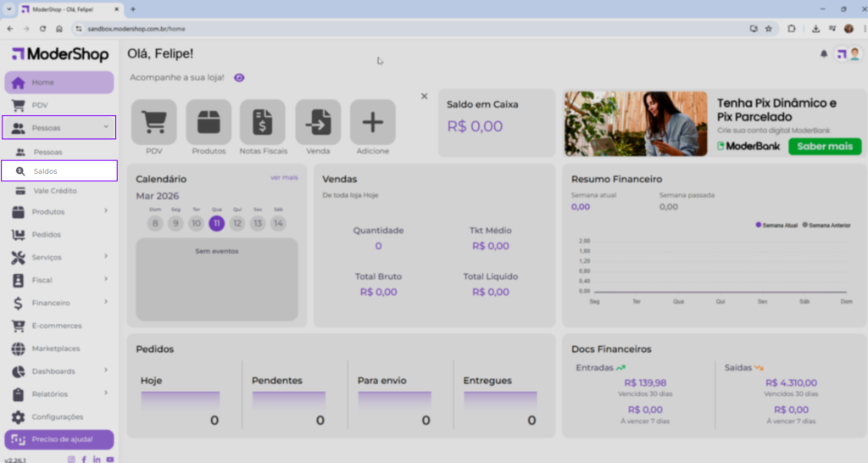This screenshot has height=463, width=868.
Task: Open the PDV shopping cart shortcut
Action: click(x=153, y=122)
